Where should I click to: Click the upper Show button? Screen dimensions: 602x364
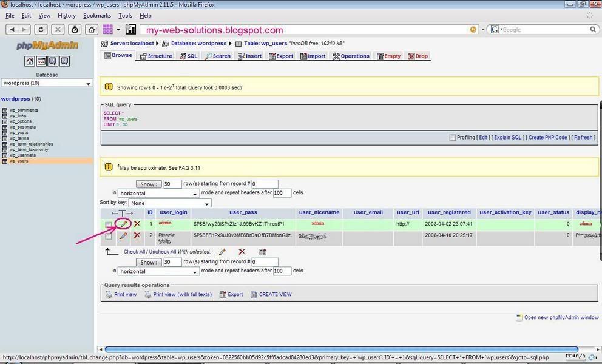(149, 184)
